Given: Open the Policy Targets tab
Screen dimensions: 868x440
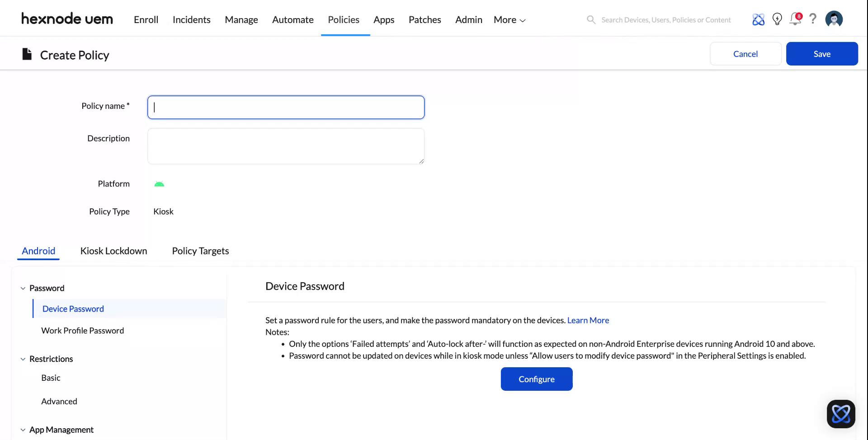Looking at the screenshot, I should pos(200,251).
